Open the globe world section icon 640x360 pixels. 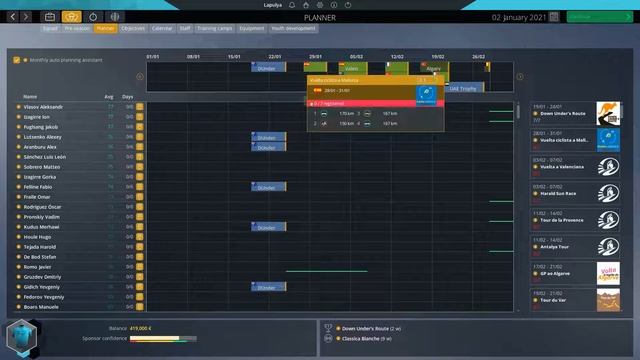115,17
